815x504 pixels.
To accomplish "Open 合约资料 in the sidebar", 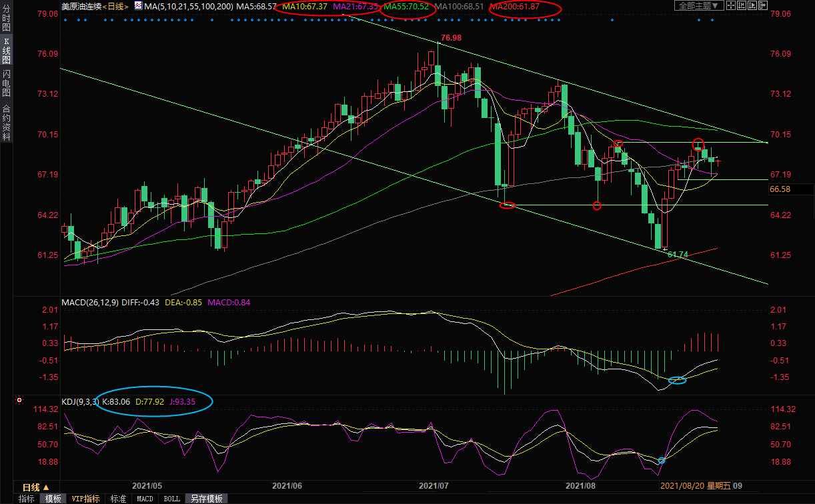I will [x=6, y=122].
